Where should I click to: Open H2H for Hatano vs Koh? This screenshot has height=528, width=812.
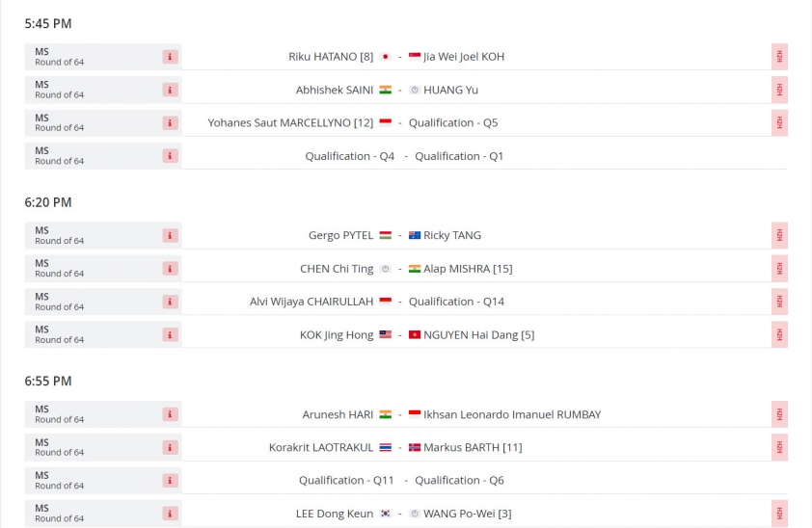coord(779,57)
